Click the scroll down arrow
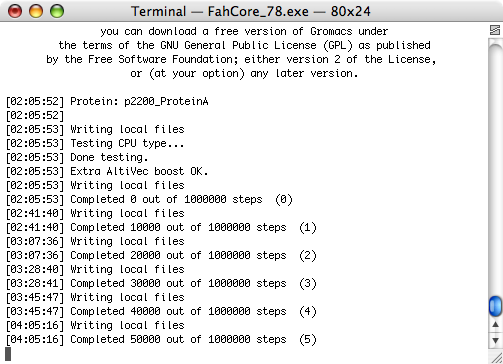This screenshot has height=364, width=503. point(495,340)
